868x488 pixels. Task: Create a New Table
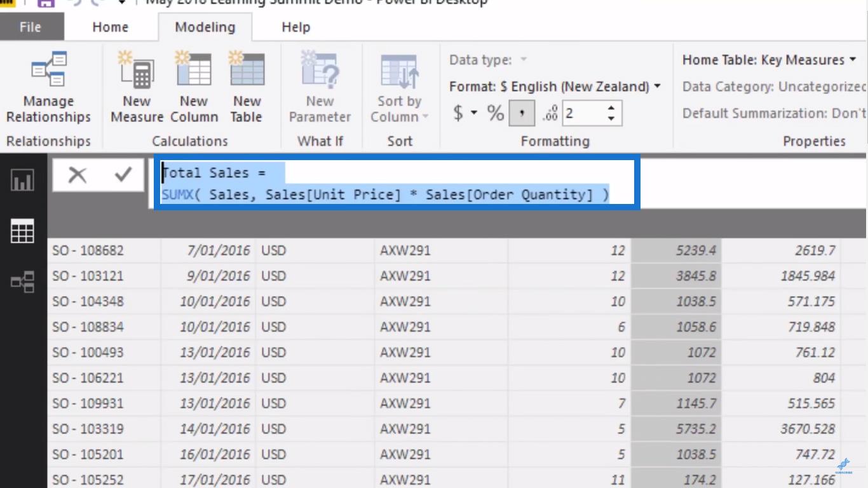coord(247,88)
